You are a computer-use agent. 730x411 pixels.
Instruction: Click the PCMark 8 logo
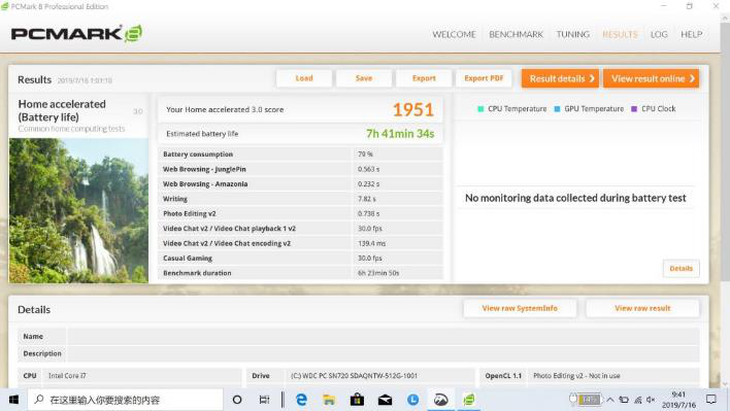tap(76, 34)
